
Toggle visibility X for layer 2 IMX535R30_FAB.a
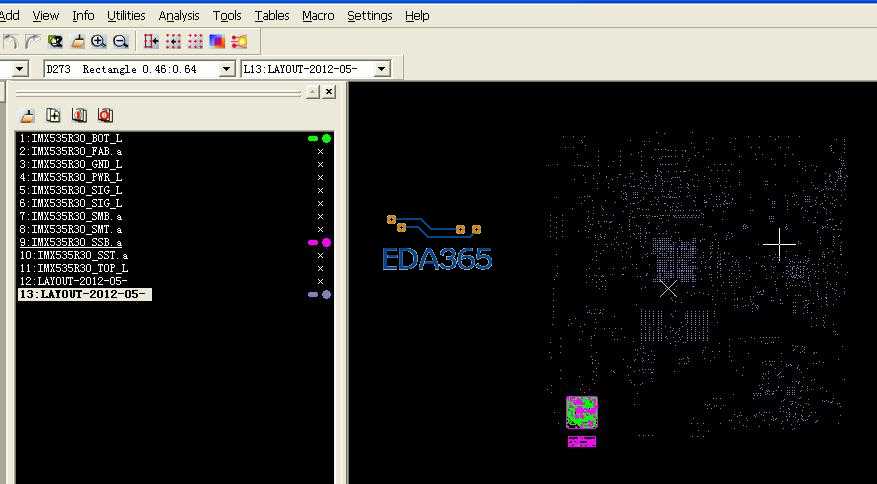(x=320, y=152)
